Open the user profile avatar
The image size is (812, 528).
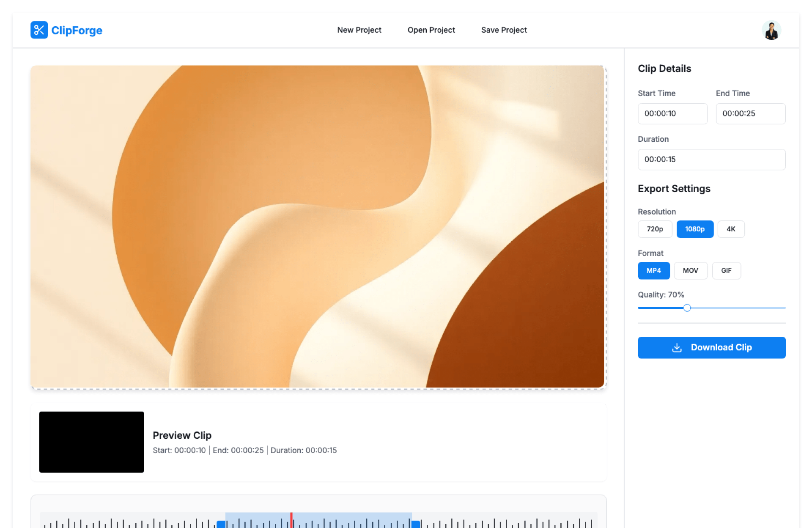click(771, 30)
